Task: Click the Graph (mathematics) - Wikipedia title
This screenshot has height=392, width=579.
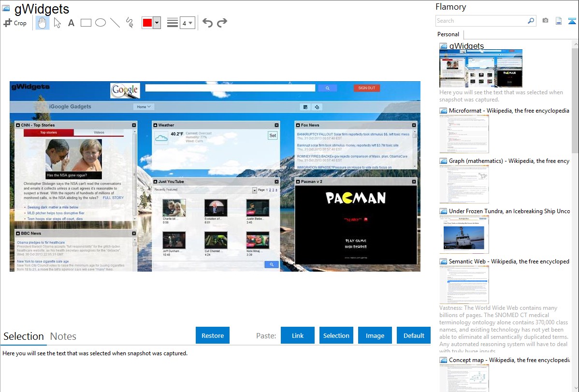Action: 509,161
